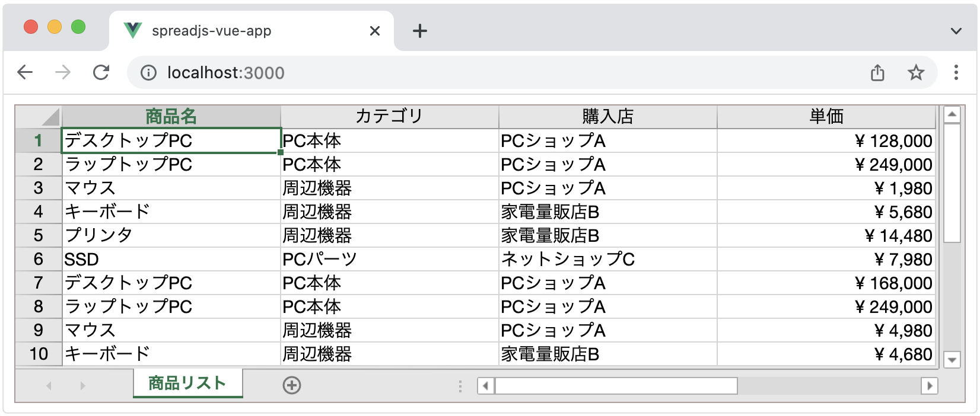Click the ネットショップC store cell
The width and height of the screenshot is (980, 416).
pyautogui.click(x=608, y=259)
